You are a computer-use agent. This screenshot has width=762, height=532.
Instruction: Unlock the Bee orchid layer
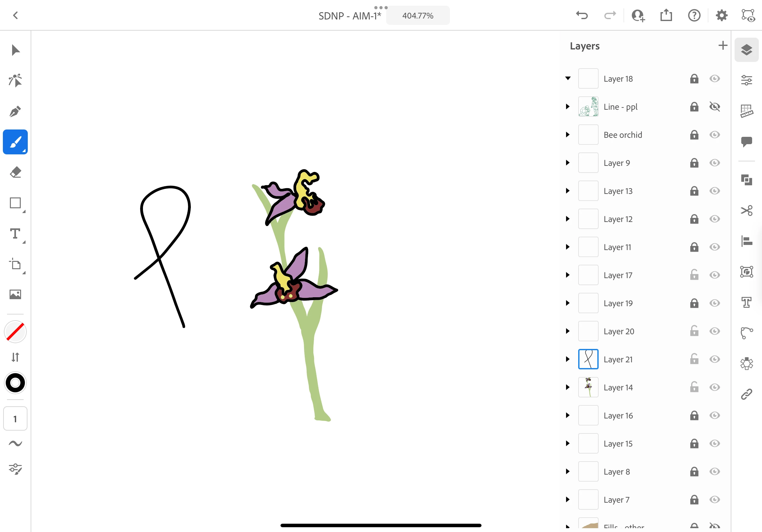pyautogui.click(x=694, y=135)
